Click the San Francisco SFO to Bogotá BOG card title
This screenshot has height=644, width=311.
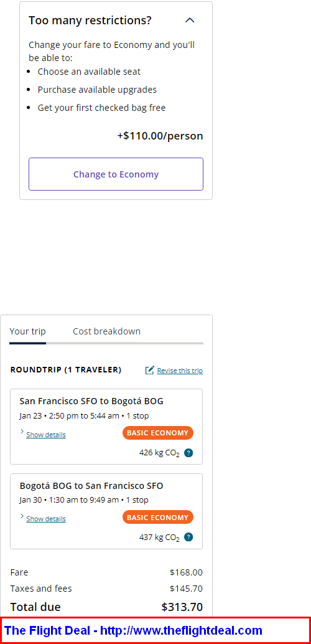click(x=91, y=401)
